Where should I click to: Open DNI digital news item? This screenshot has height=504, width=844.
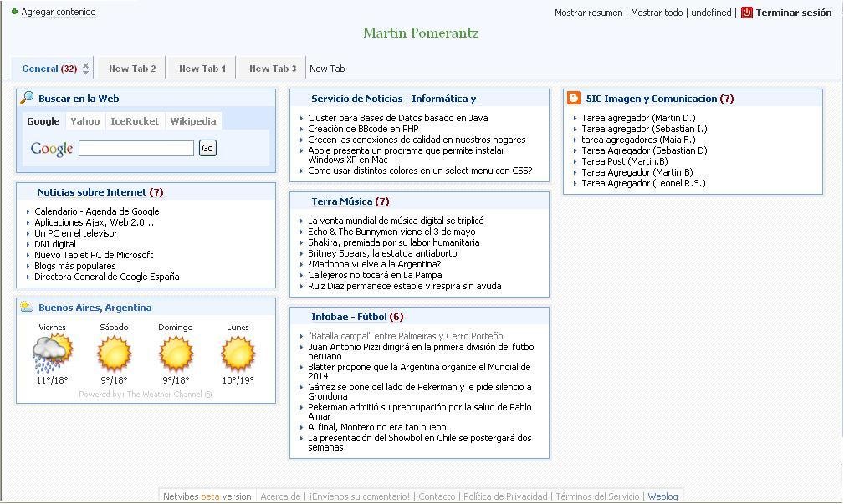[55, 244]
